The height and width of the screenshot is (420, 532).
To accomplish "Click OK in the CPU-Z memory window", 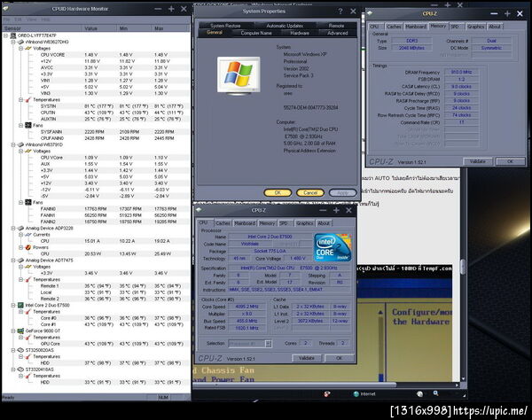I will pos(510,161).
